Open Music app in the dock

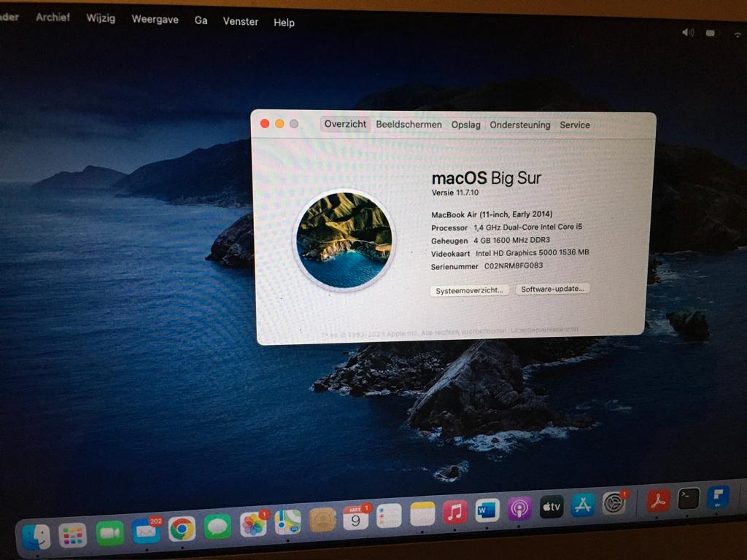click(455, 513)
